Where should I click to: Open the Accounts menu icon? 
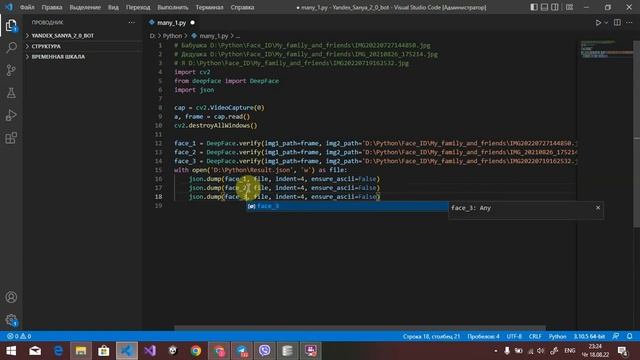pyautogui.click(x=11, y=297)
